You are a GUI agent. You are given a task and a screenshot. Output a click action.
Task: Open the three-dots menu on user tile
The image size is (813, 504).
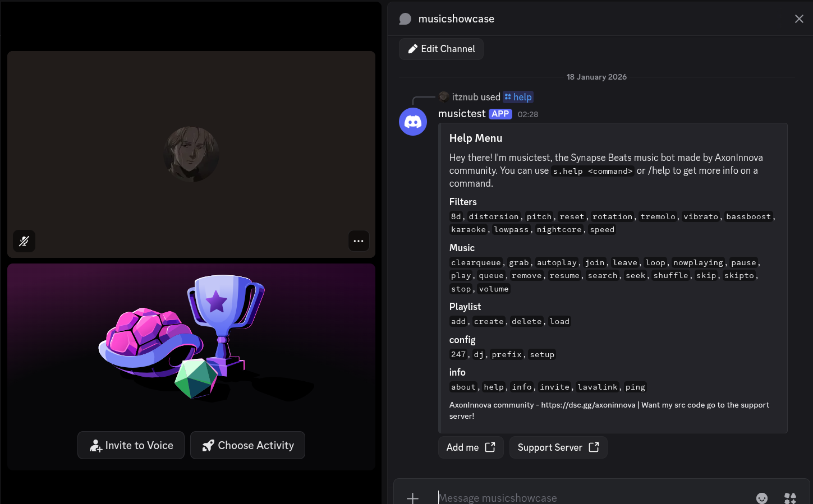(359, 241)
